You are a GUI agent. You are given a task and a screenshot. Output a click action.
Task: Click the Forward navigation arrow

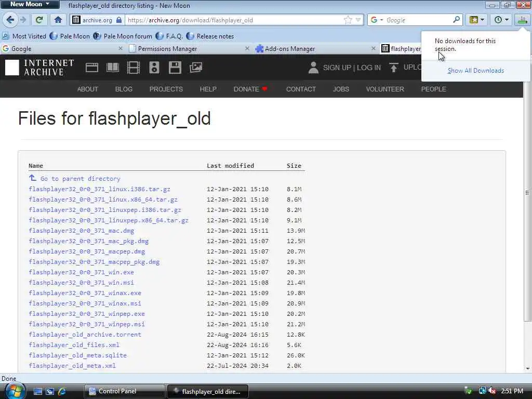coord(23,20)
